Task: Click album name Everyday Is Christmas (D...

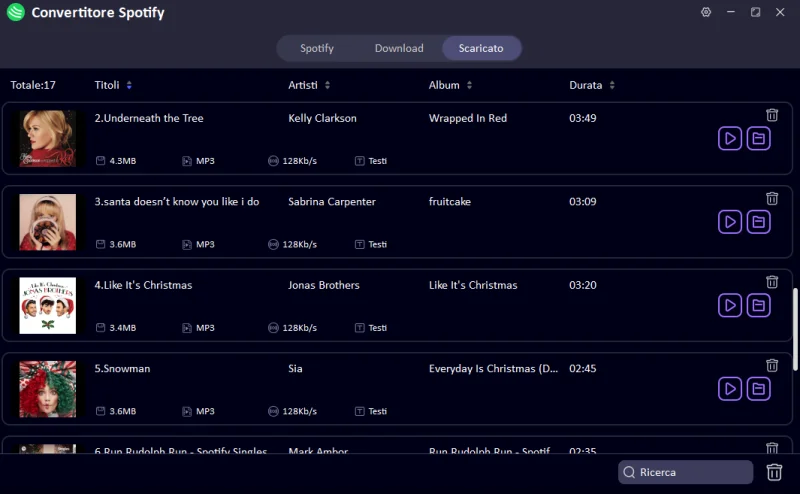Action: pos(493,368)
